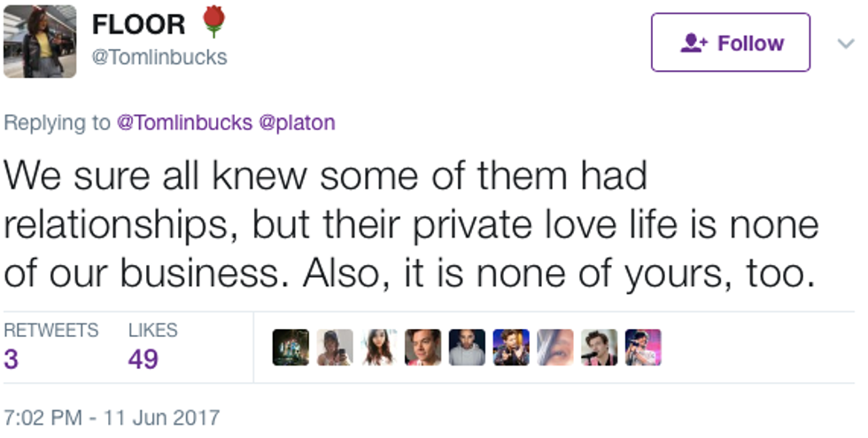
Task: Click the Follow button
Action: [x=730, y=43]
